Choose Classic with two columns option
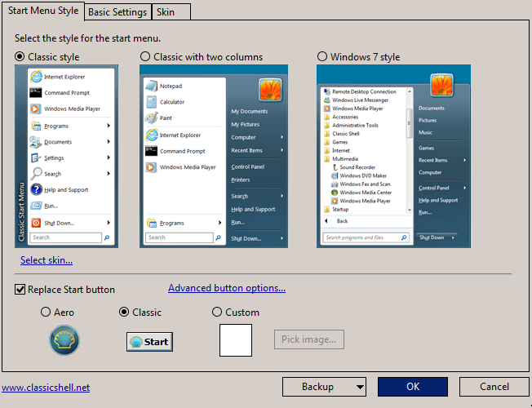Viewport: 532px width, 408px height. tap(145, 56)
